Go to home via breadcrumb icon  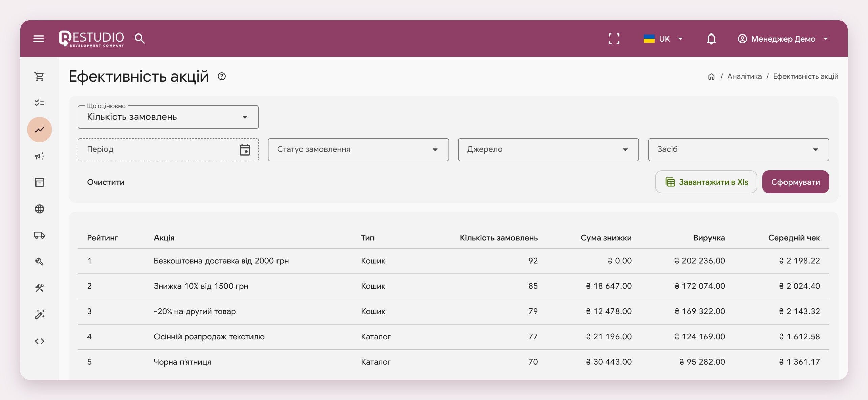(711, 77)
